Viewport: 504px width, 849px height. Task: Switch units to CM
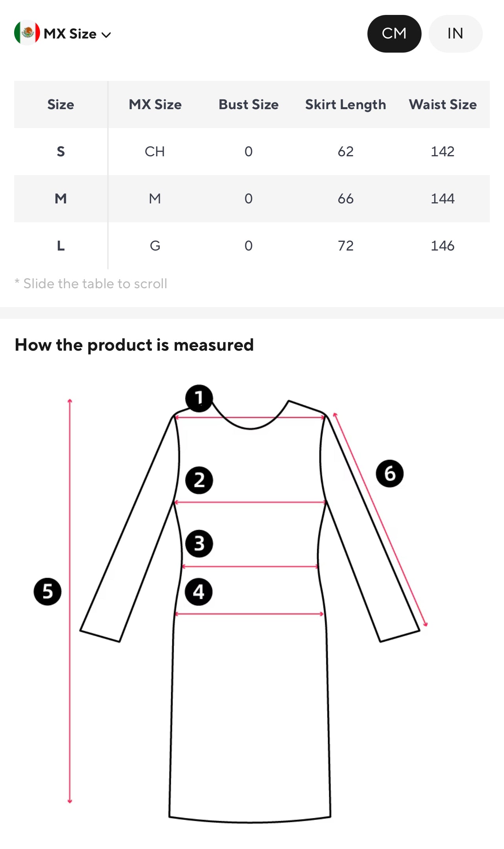[394, 34]
